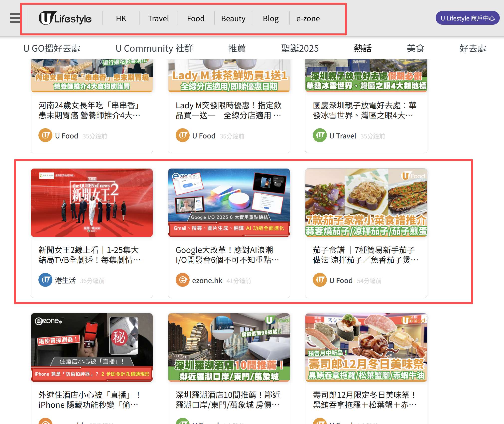Click the U Lifestyle logo
Screen dimensions: 504x424
pyautogui.click(x=65, y=18)
